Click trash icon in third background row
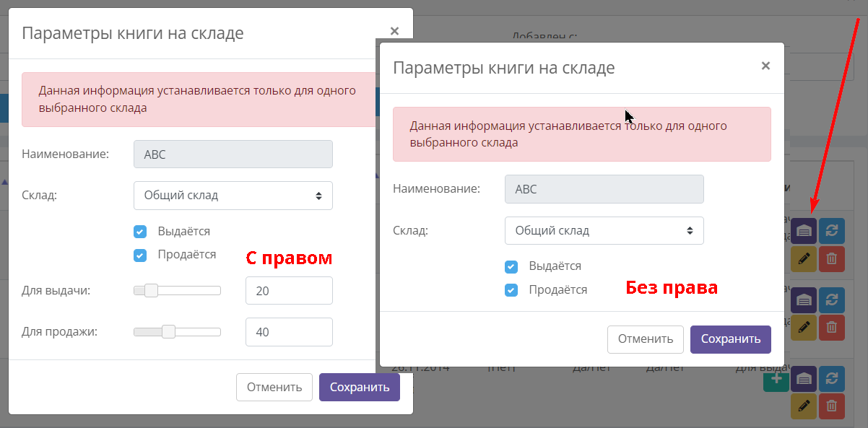Screen dimensions: 868x428 tap(832, 406)
